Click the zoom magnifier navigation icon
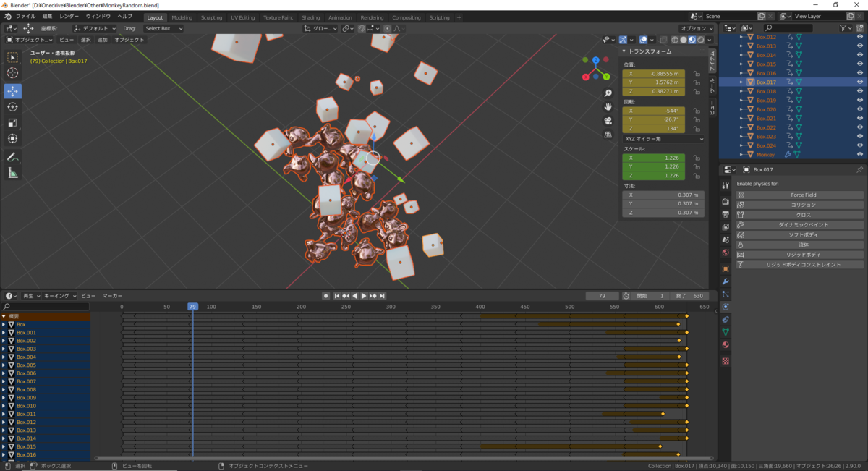Viewport: 868px width, 471px height. [608, 93]
